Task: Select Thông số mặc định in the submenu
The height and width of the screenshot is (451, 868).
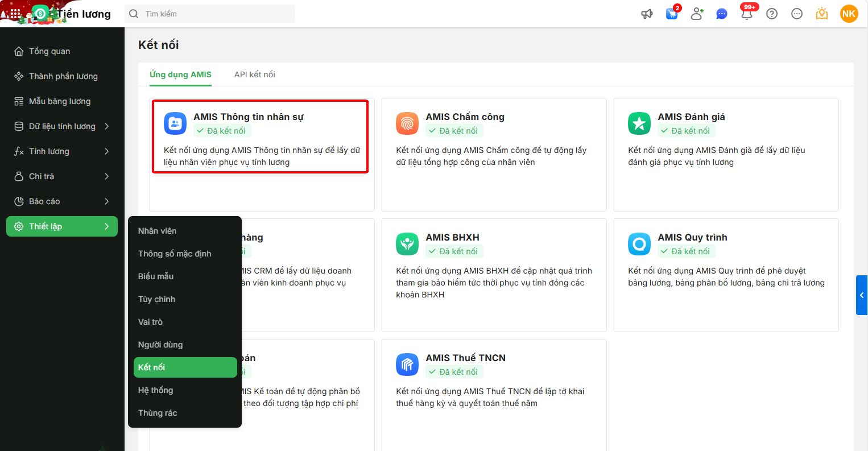Action: (185, 254)
